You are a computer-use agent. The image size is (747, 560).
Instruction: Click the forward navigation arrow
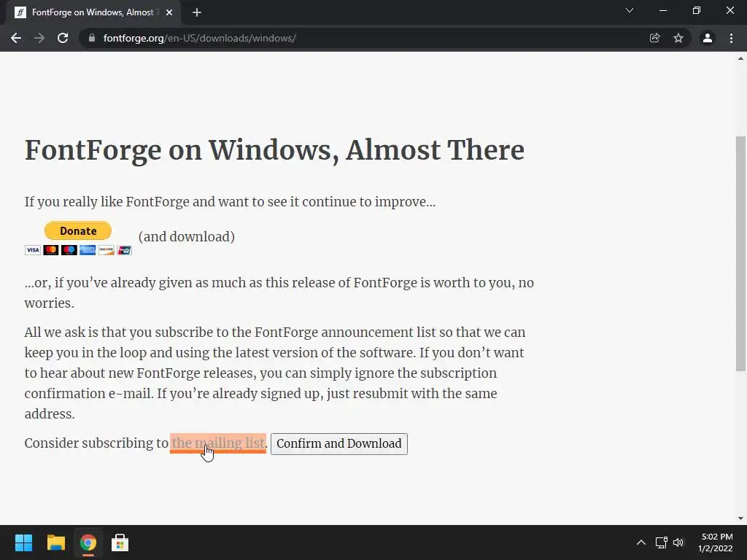coord(39,38)
